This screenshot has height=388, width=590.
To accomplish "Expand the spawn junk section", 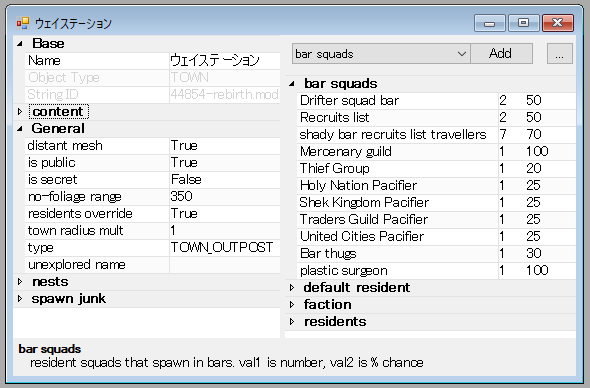I will (x=20, y=299).
